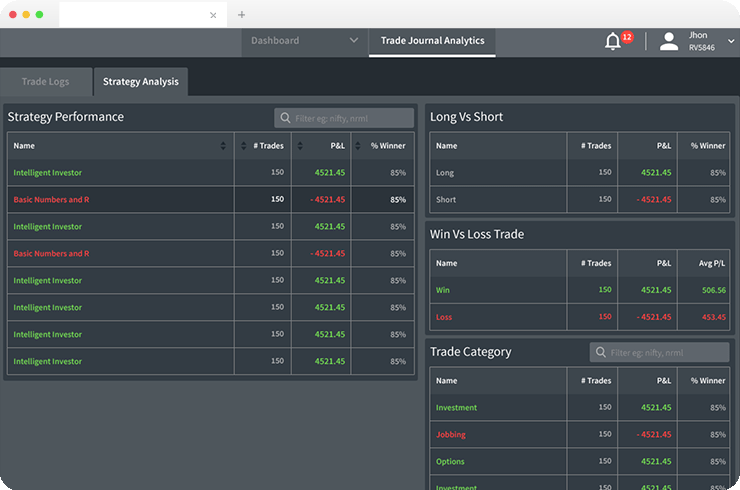Viewport: 740px width, 490px height.
Task: Click the Trade Category search magnifier icon
Action: click(x=600, y=353)
